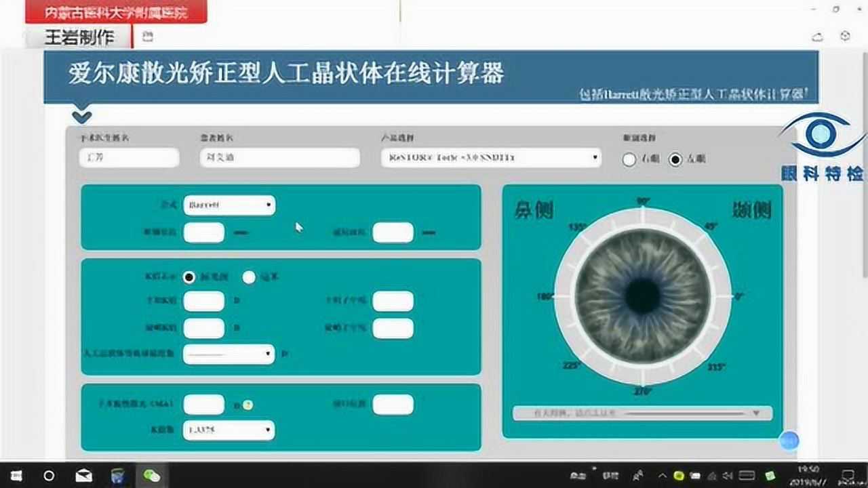Select the left eye (左眼) radio button
Screen dimensions: 868x488
[x=675, y=159]
